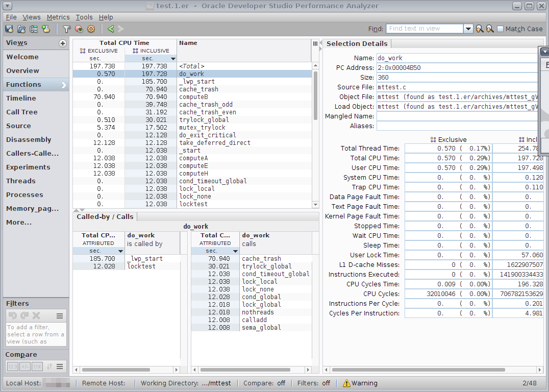Switch to the Call Tree view
Viewport: 549px width, 392px height.
click(x=22, y=112)
